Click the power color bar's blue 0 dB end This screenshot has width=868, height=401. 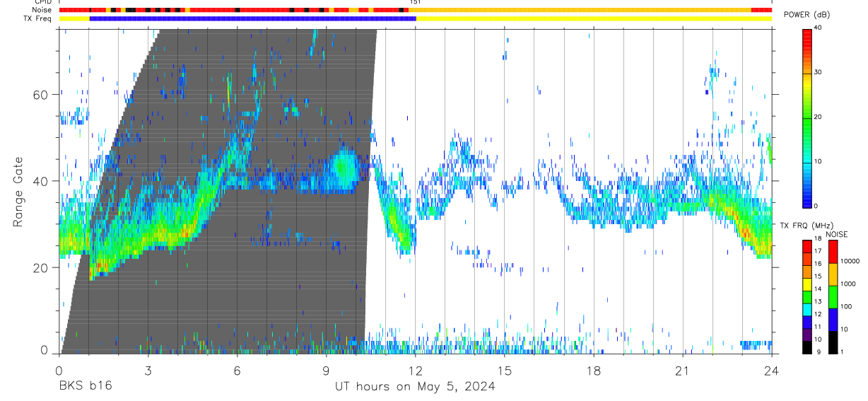pyautogui.click(x=807, y=202)
